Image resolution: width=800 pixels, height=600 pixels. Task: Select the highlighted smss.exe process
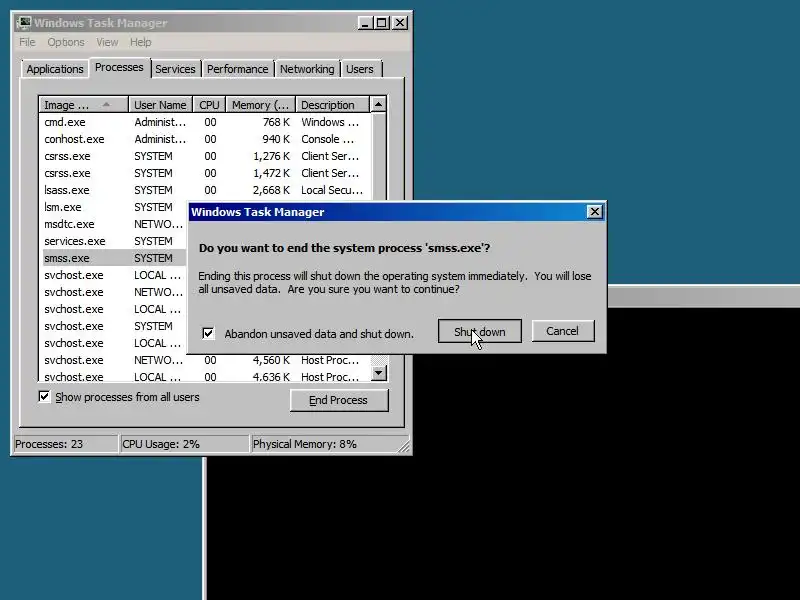coord(113,258)
